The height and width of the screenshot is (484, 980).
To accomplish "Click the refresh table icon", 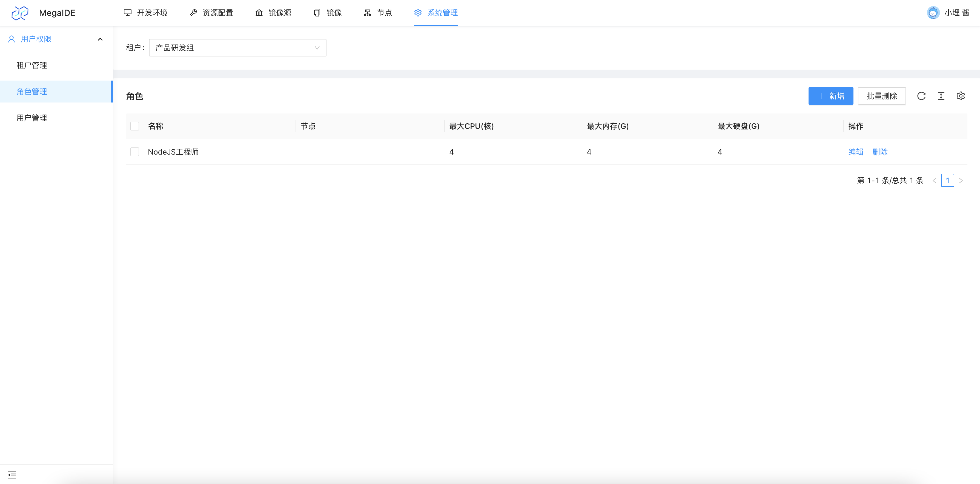I will [921, 96].
